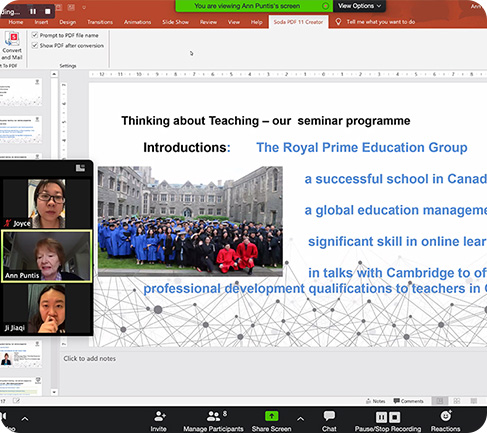487x433 pixels.
Task: Open the Home ribbon tab
Action: 16,22
